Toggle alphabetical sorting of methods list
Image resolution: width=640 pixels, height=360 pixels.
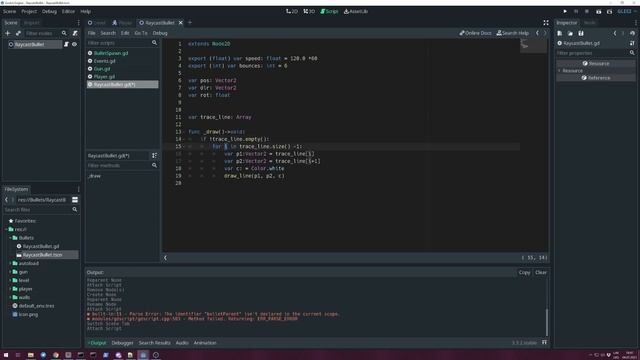point(154,156)
